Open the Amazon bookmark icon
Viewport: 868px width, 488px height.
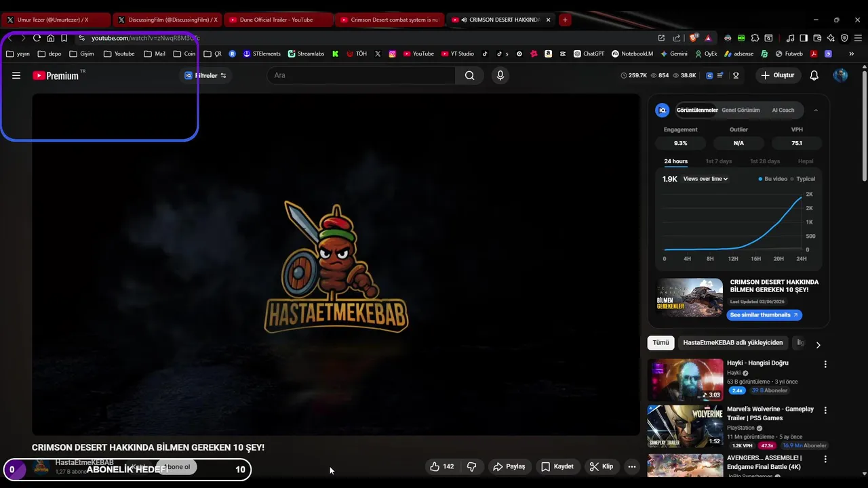tap(548, 54)
